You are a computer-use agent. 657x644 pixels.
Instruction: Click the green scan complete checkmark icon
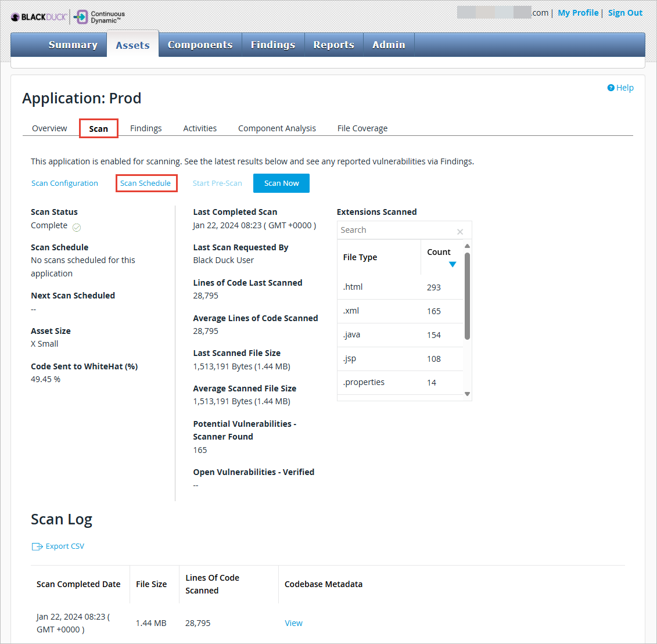77,228
